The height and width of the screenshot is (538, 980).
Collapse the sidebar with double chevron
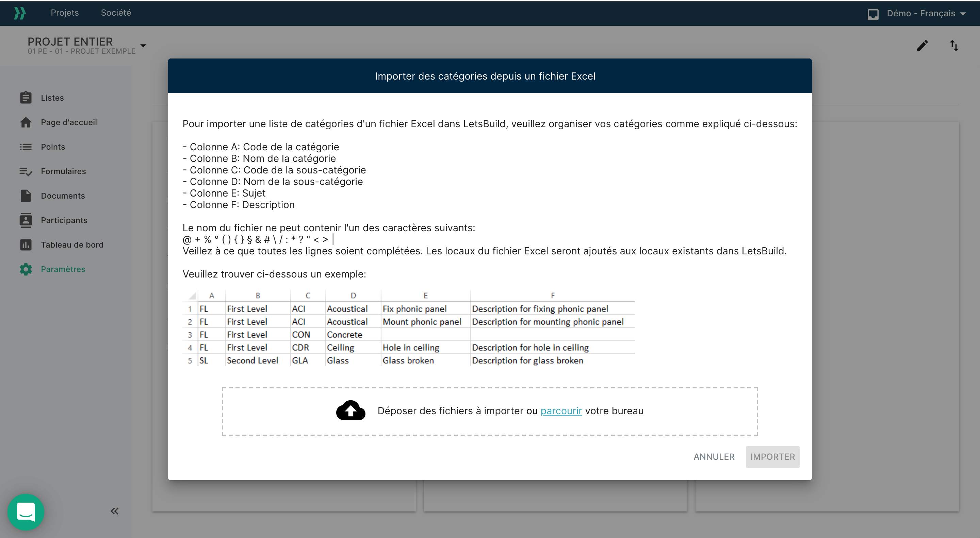(115, 511)
